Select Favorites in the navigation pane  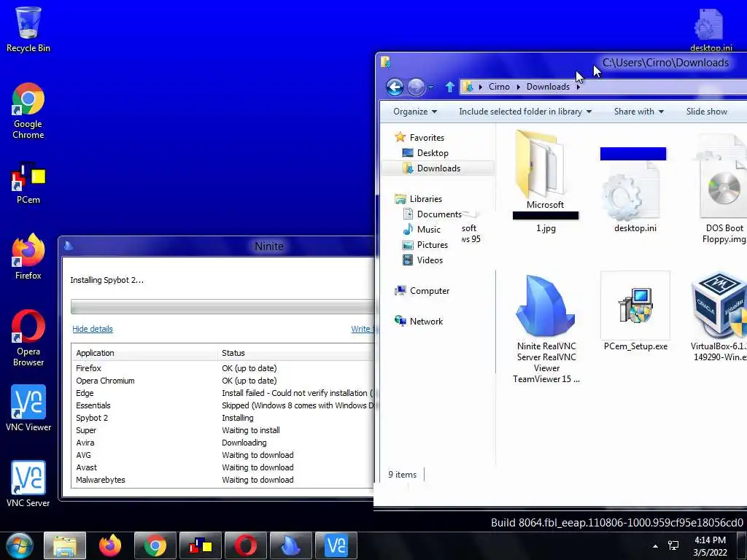(426, 138)
